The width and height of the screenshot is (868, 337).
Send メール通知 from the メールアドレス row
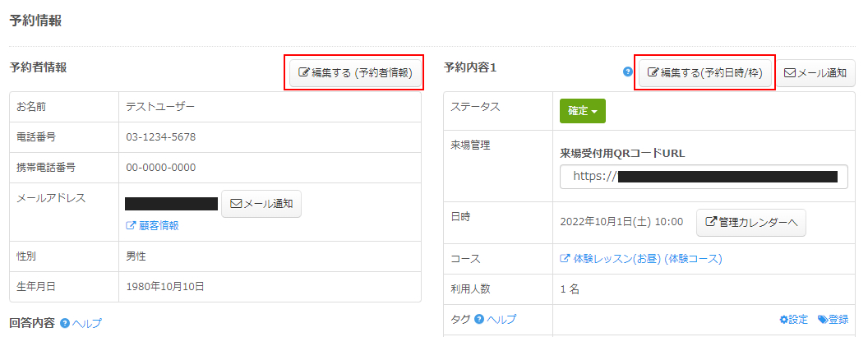coord(261,204)
